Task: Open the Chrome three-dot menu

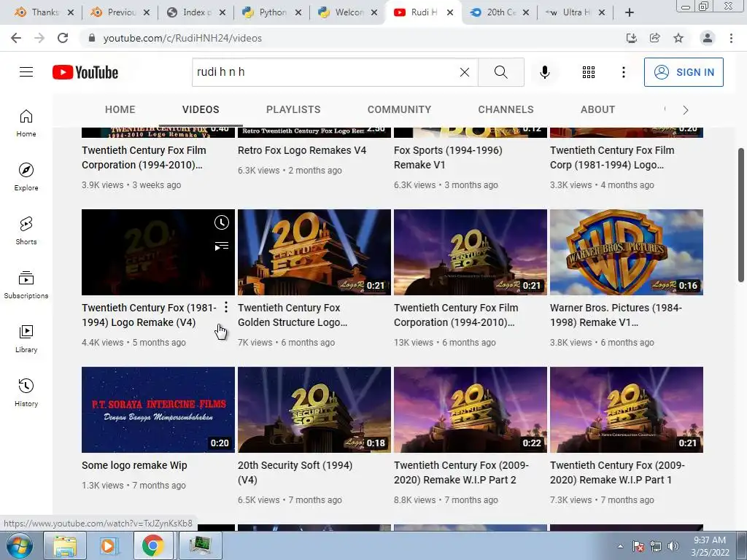Action: [731, 38]
